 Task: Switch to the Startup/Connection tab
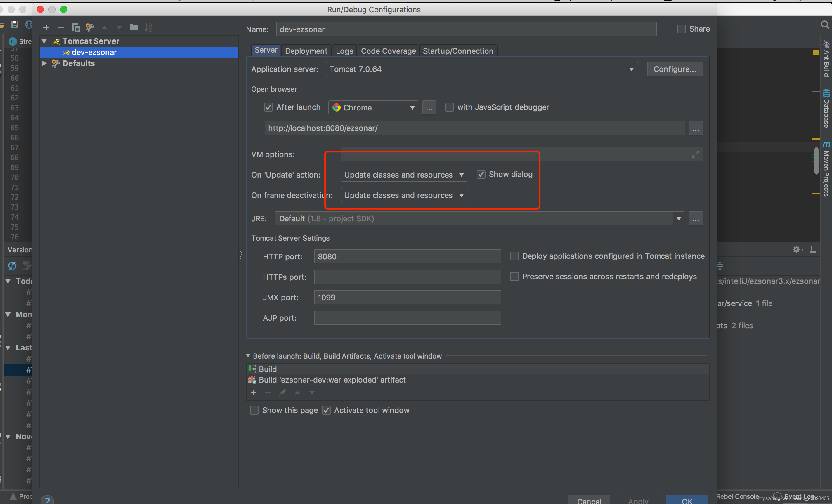(x=458, y=51)
